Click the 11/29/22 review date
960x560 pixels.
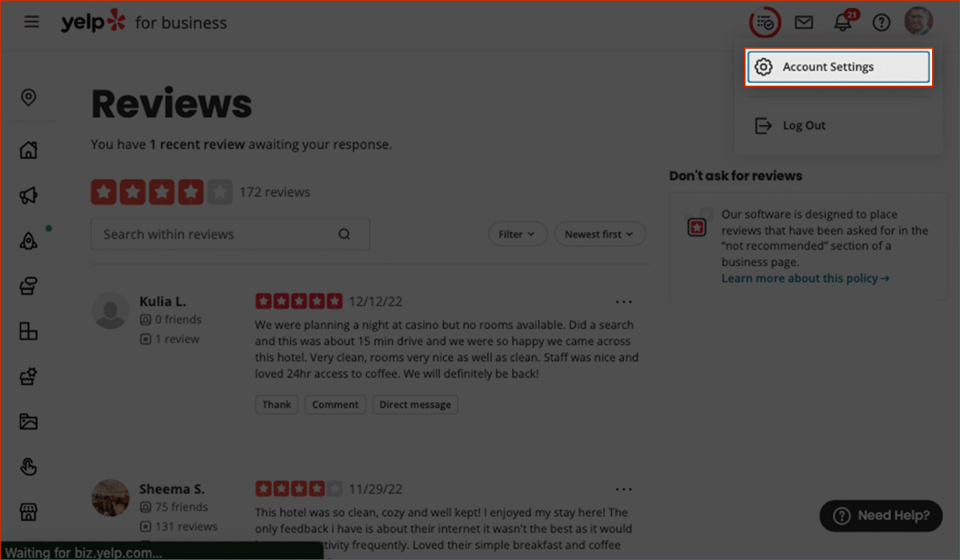pyautogui.click(x=376, y=489)
